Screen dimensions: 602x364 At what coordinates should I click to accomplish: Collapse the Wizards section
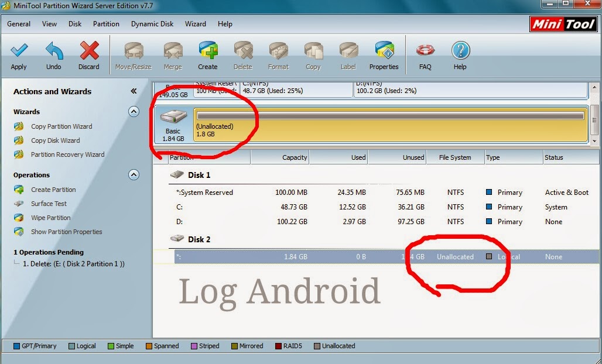(x=134, y=112)
